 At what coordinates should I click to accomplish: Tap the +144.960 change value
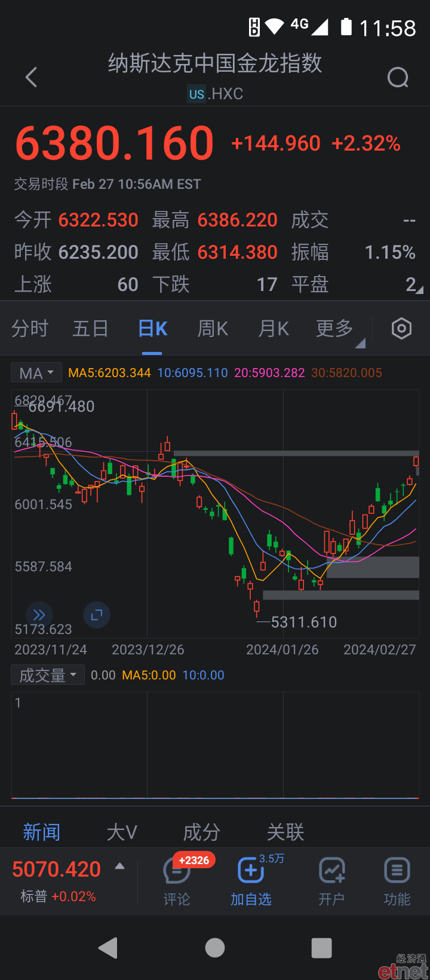point(276,143)
